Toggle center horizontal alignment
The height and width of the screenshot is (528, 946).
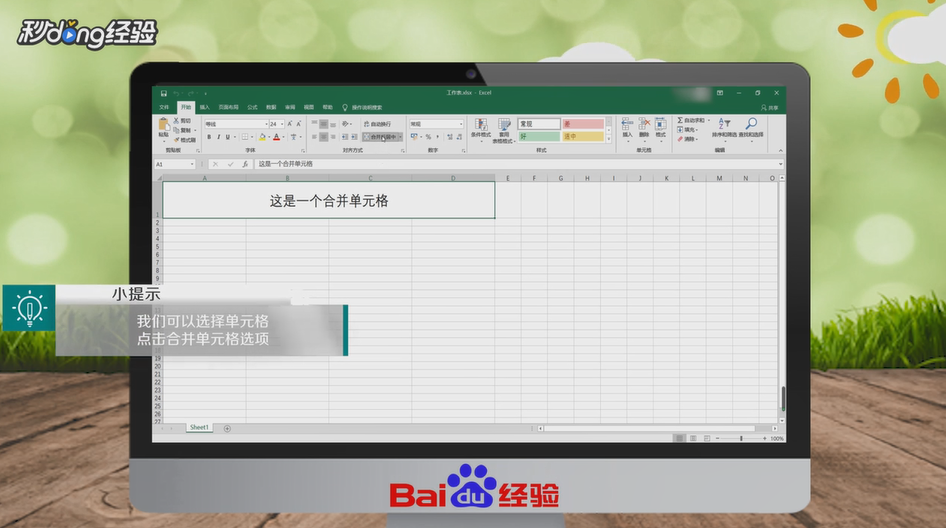(323, 137)
